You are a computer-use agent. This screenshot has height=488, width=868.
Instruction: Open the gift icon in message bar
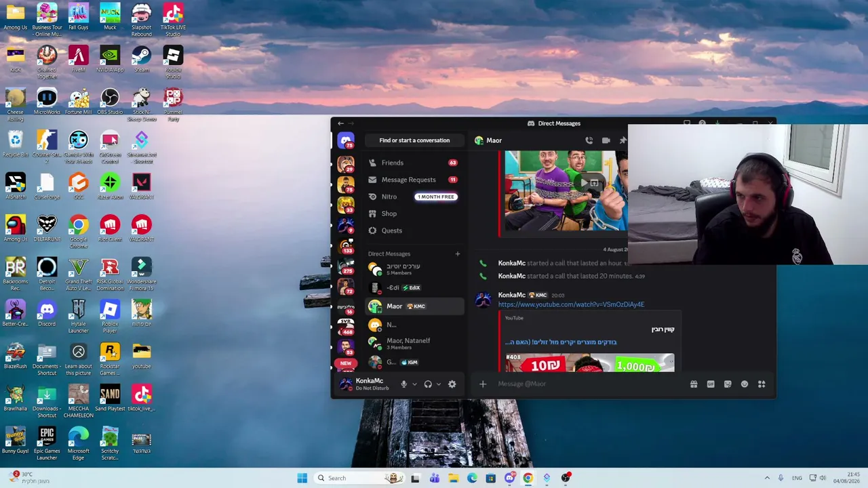coord(694,384)
